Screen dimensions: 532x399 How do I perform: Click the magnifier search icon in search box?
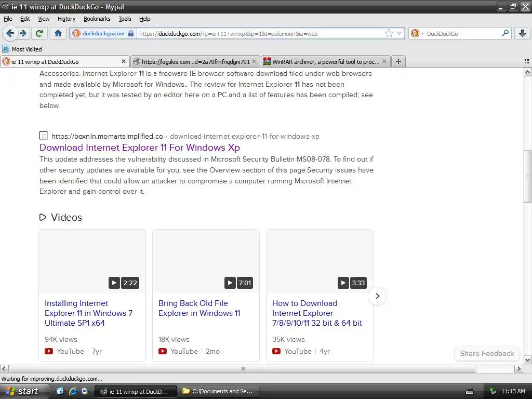[x=505, y=33]
